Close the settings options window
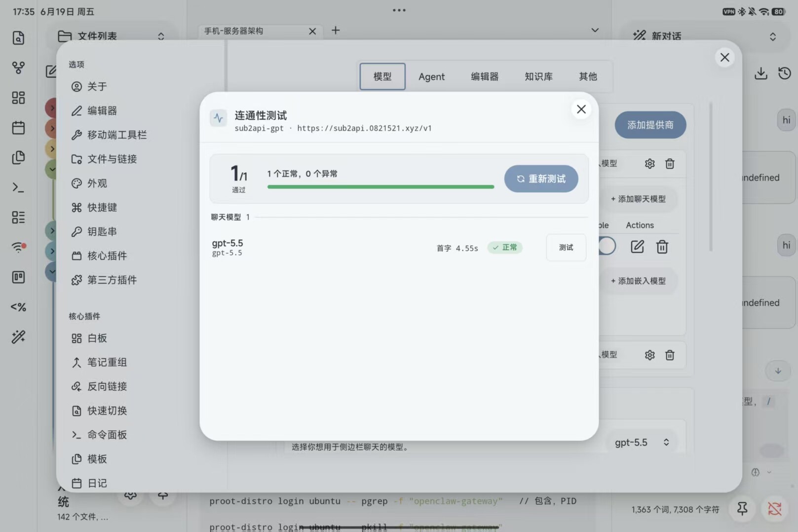798x532 pixels. click(x=724, y=57)
